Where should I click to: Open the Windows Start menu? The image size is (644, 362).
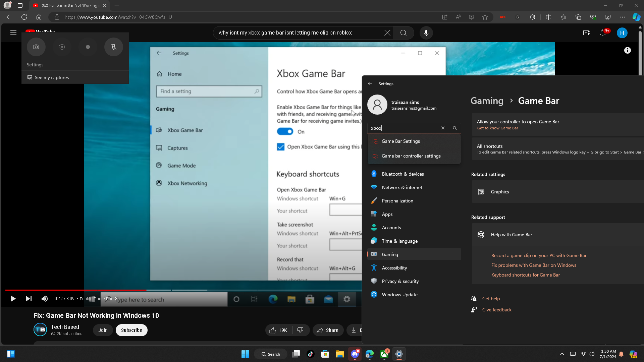[x=246, y=354]
